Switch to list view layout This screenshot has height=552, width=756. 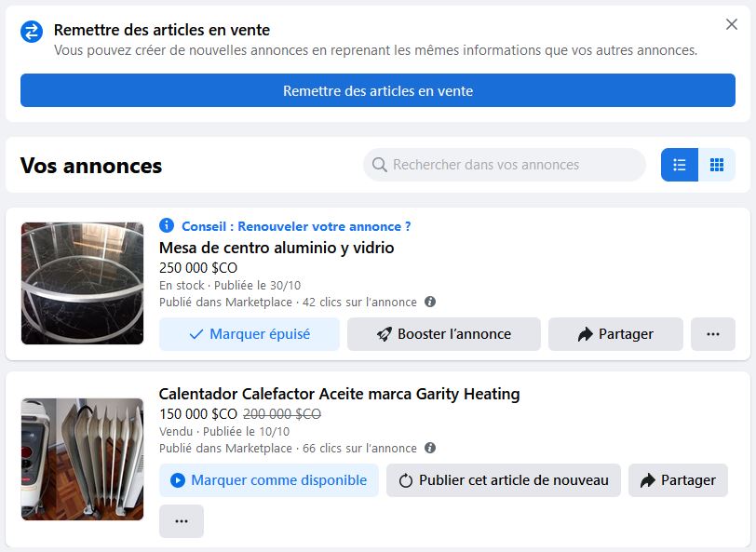680,165
